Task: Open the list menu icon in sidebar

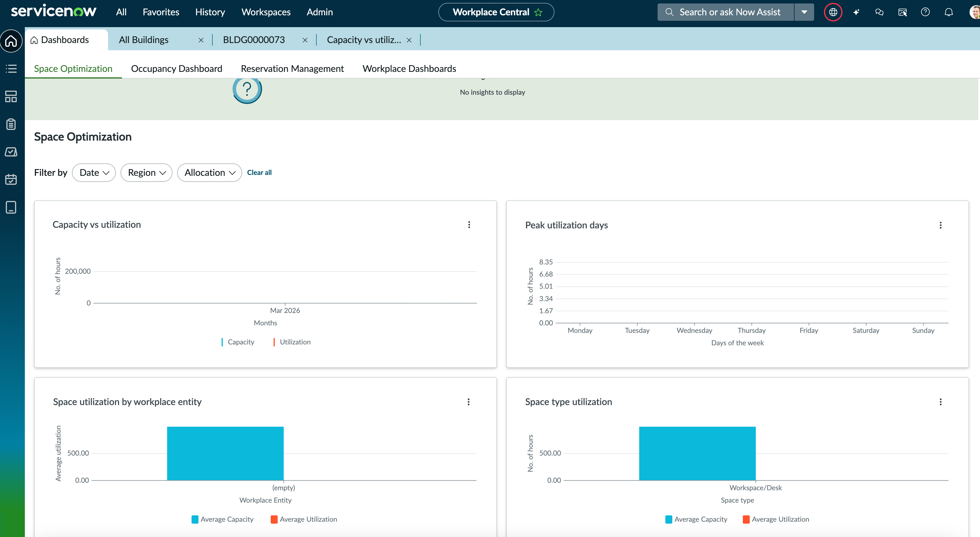Action: tap(11, 69)
